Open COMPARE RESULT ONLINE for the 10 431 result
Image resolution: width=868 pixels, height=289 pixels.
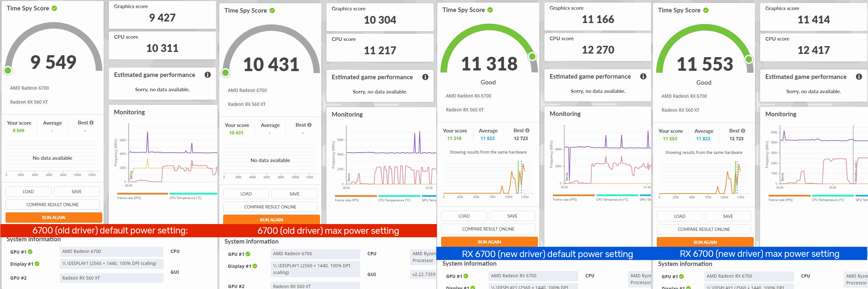point(270,207)
